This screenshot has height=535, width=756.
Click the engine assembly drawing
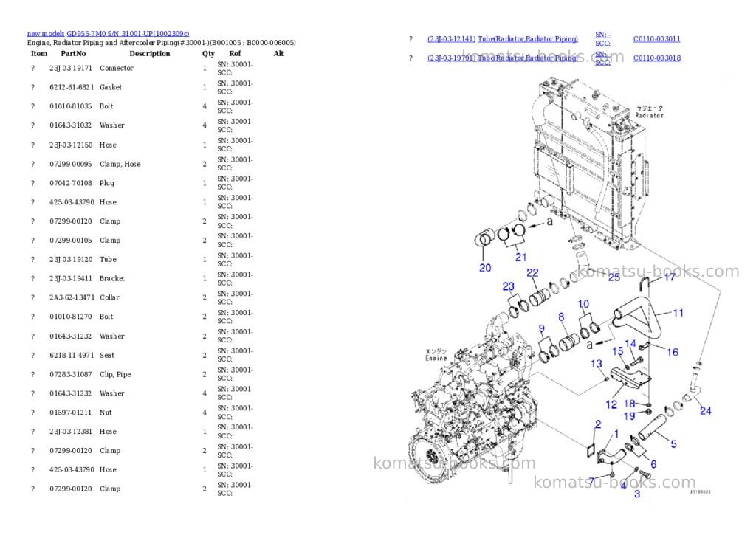pyautogui.click(x=472, y=400)
